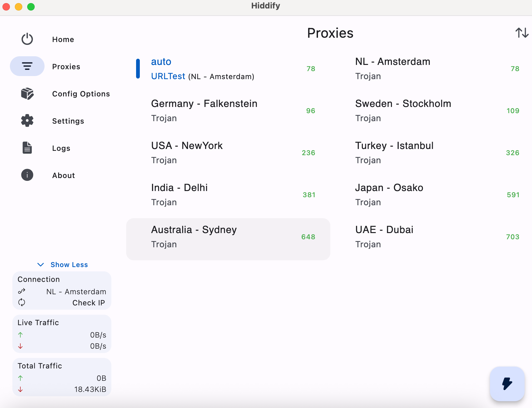Click the 96 ping of Germany
Image resolution: width=532 pixels, height=408 pixels.
click(x=311, y=111)
